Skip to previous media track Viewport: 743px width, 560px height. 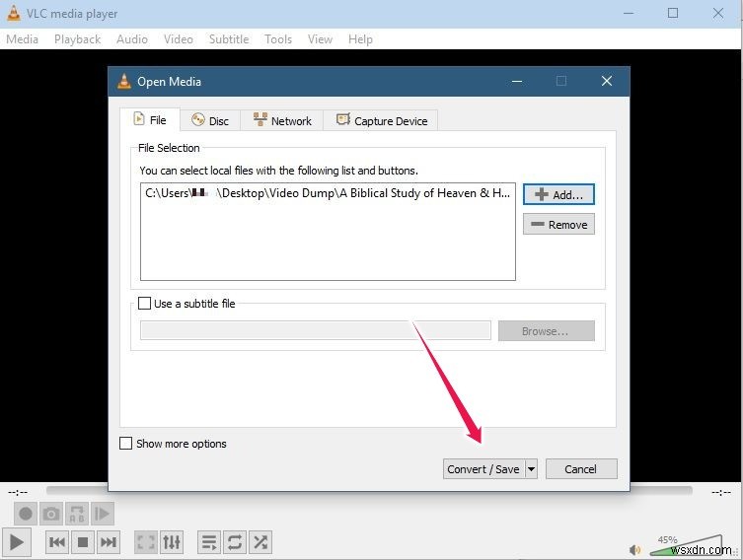(57, 542)
